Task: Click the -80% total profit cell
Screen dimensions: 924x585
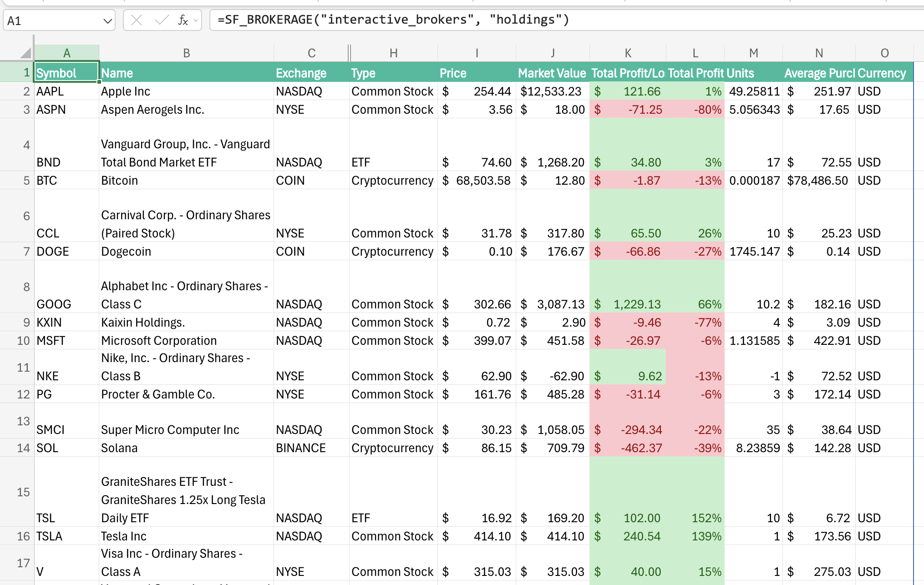Action: tap(696, 110)
